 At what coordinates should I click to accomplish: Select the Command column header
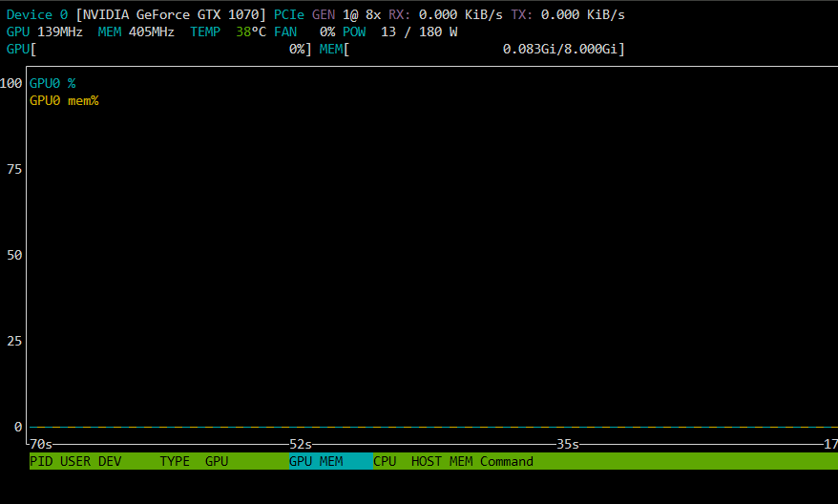pos(506,461)
